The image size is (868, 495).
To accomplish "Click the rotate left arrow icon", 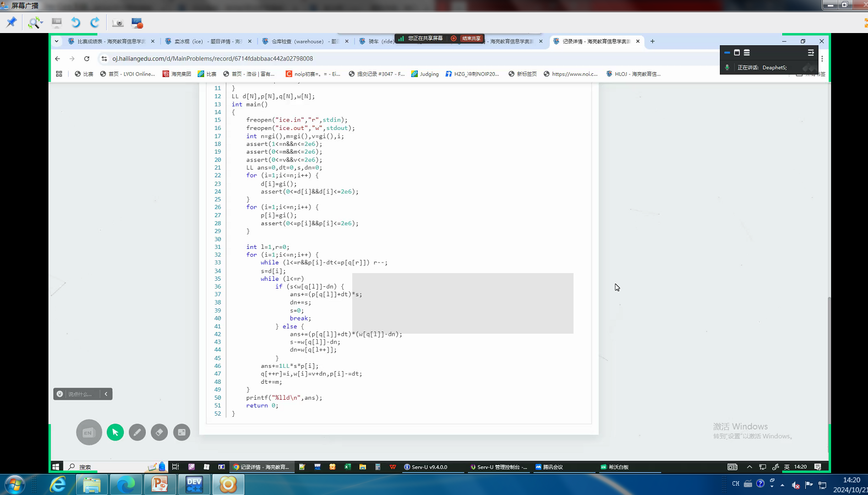I will 75,23.
